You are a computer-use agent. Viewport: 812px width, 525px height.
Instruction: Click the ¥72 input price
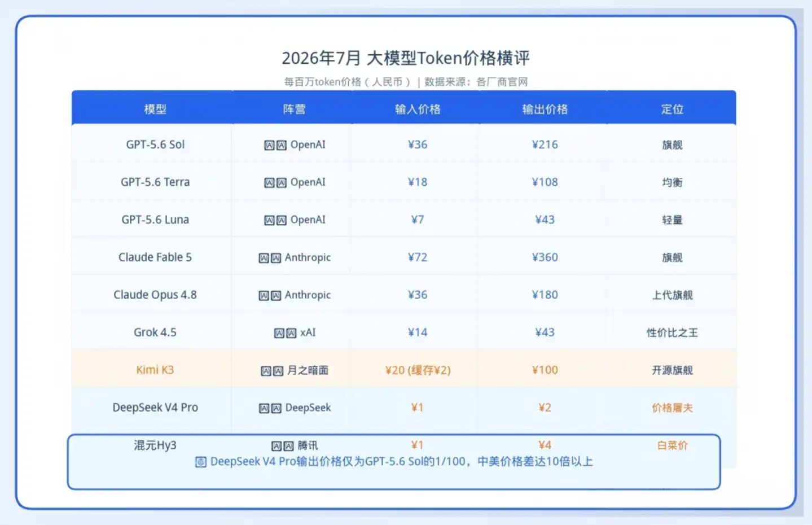point(418,257)
